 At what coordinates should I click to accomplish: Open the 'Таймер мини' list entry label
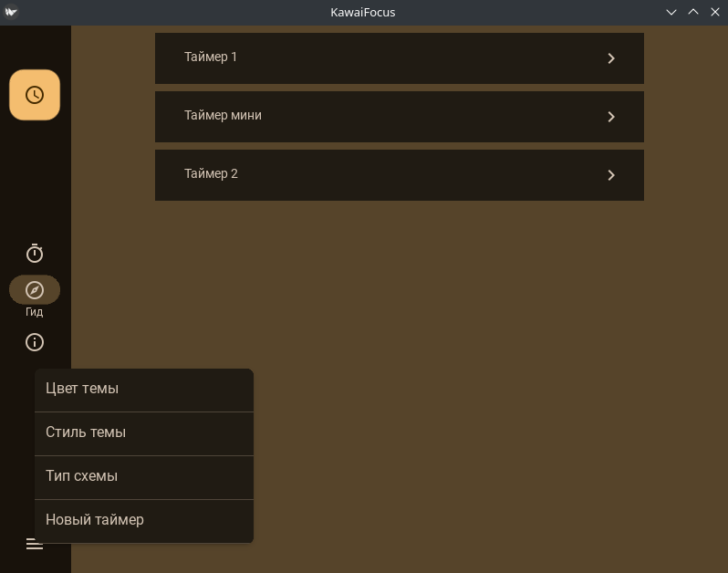pos(223,116)
